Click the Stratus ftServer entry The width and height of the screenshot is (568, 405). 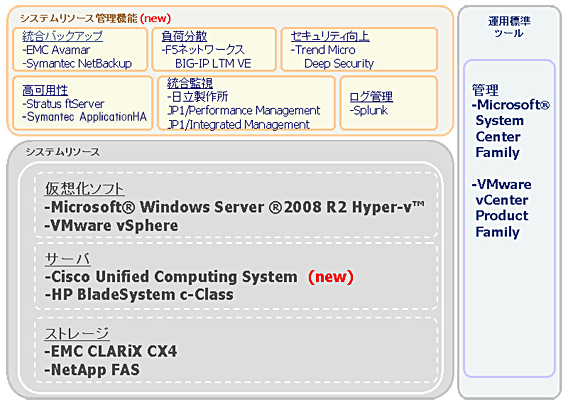coord(63,104)
